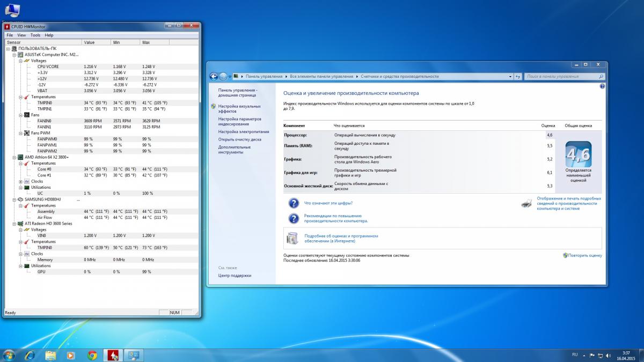The height and width of the screenshot is (362, 644).
Task: Click the fan icon beside Fans
Action: point(26,115)
